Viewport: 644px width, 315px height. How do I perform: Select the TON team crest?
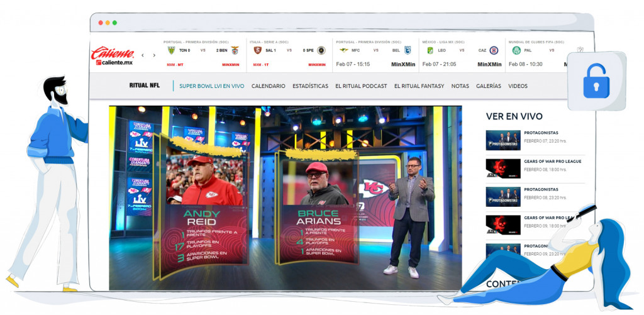[171, 50]
